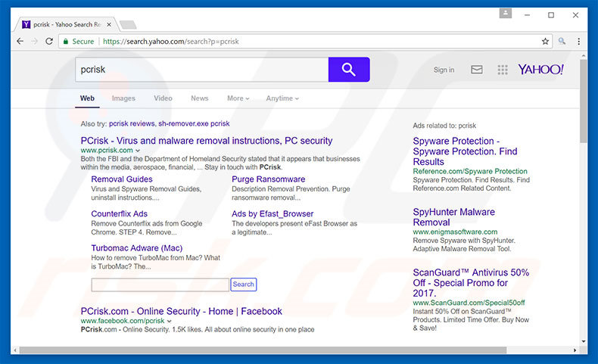Switch to News results tab
This screenshot has width=598, height=364.
[200, 98]
